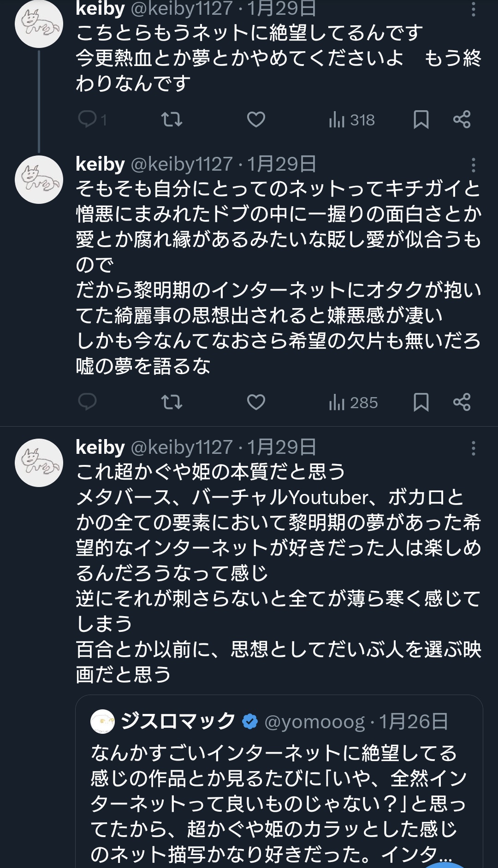The image size is (498, 868).
Task: View analytics showing 318 views
Action: 352,120
